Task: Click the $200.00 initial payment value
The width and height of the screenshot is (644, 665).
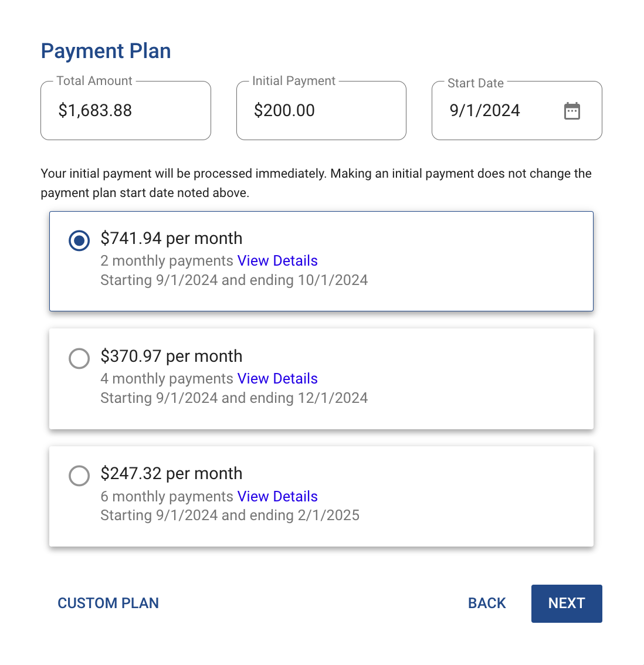Action: (284, 110)
